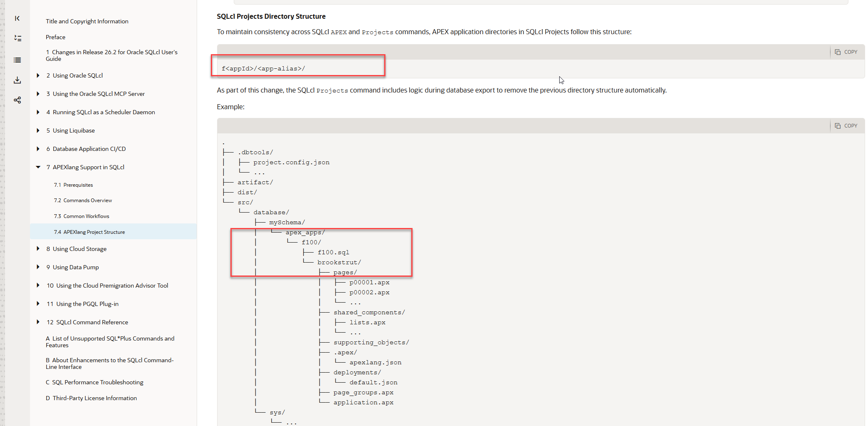This screenshot has width=868, height=426.
Task: Open the Preface page
Action: pos(55,37)
